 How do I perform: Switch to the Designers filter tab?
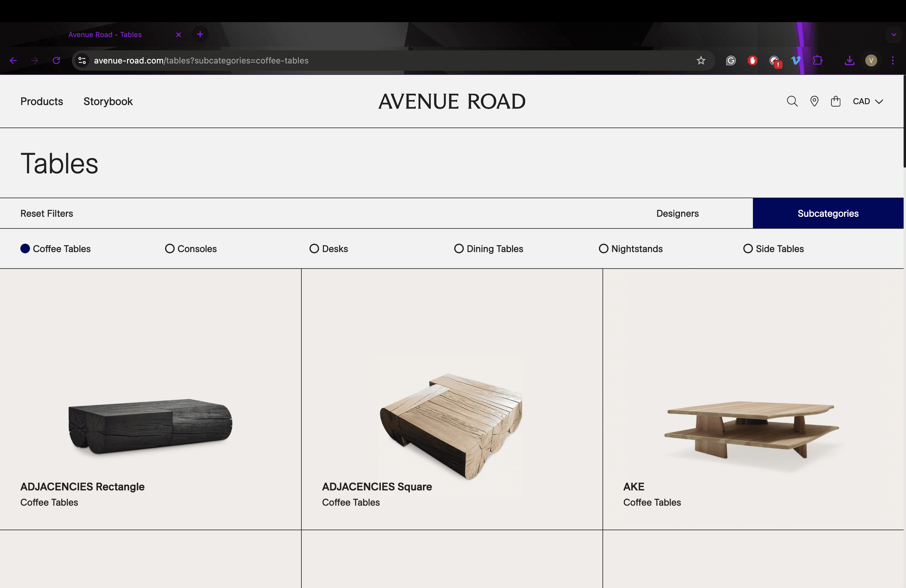coord(677,213)
